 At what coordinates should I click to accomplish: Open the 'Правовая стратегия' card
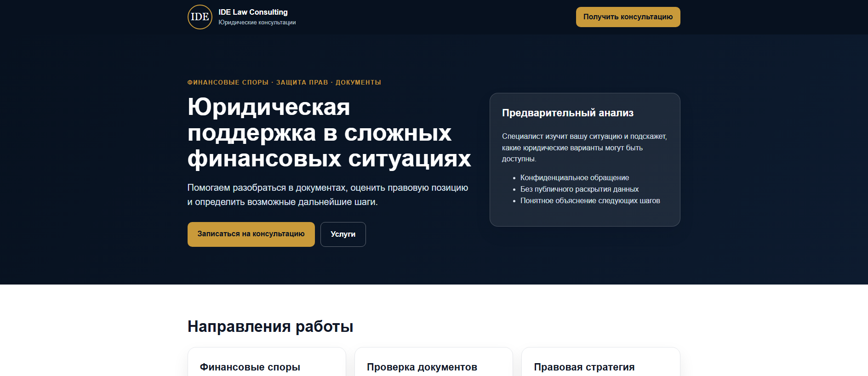[x=601, y=362]
